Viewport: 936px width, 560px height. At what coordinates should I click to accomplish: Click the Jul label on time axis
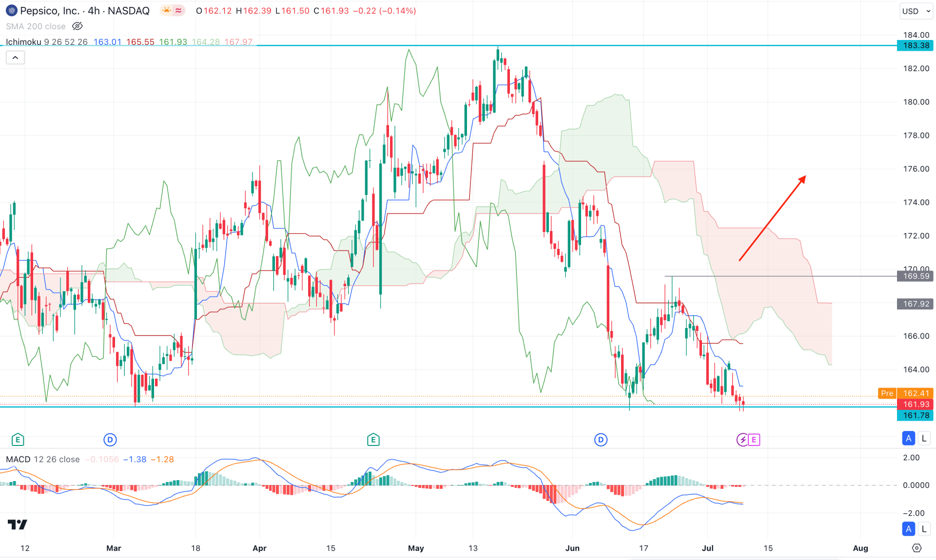pyautogui.click(x=707, y=548)
